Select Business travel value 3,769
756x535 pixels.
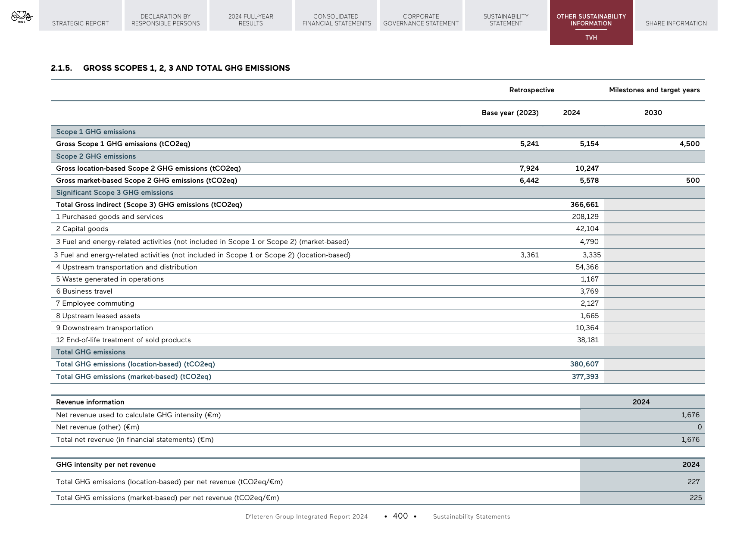pos(589,291)
